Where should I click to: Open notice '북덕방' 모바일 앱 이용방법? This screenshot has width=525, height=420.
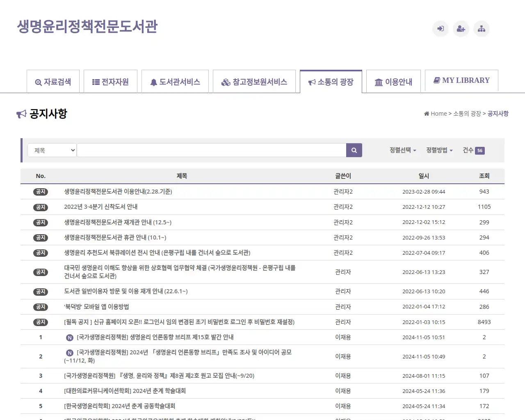point(96,307)
